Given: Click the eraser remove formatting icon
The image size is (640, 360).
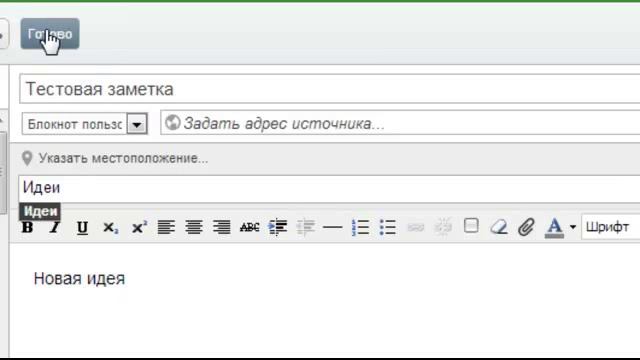Looking at the screenshot, I should coord(498,227).
